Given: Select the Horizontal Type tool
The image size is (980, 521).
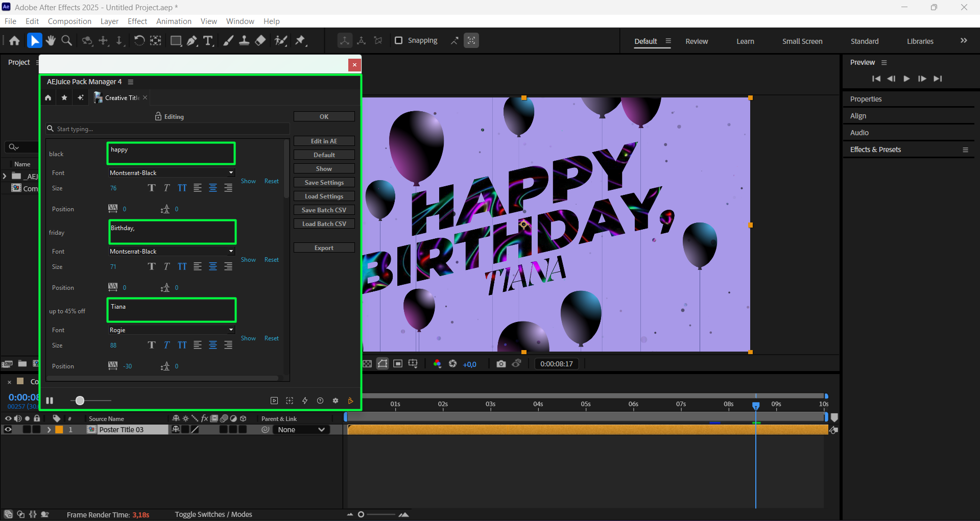Looking at the screenshot, I should pyautogui.click(x=208, y=41).
